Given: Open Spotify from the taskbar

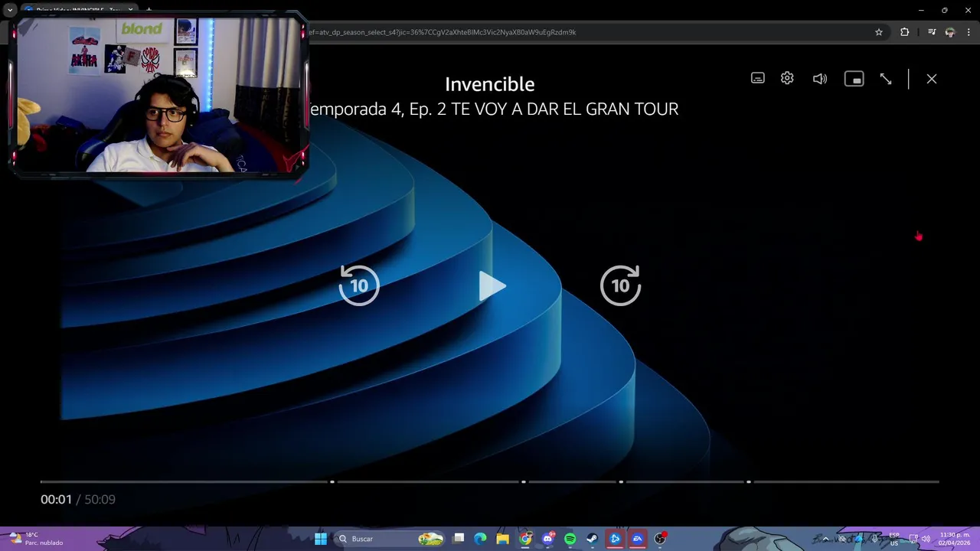Looking at the screenshot, I should (570, 539).
